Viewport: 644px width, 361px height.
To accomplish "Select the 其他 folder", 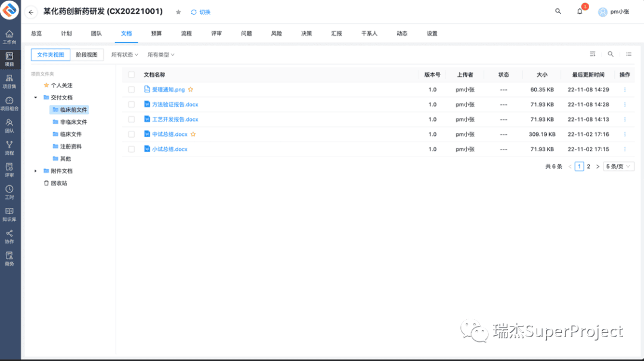I will pos(62,159).
